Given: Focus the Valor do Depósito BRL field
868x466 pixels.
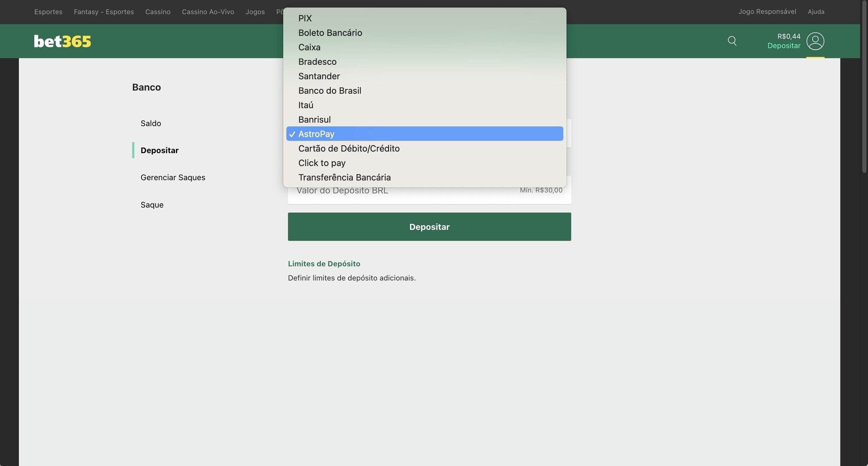Looking at the screenshot, I should pos(429,190).
